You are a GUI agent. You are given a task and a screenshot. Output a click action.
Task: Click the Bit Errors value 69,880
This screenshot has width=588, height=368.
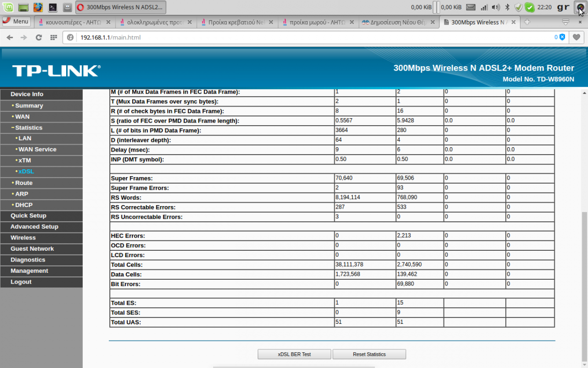click(x=406, y=284)
